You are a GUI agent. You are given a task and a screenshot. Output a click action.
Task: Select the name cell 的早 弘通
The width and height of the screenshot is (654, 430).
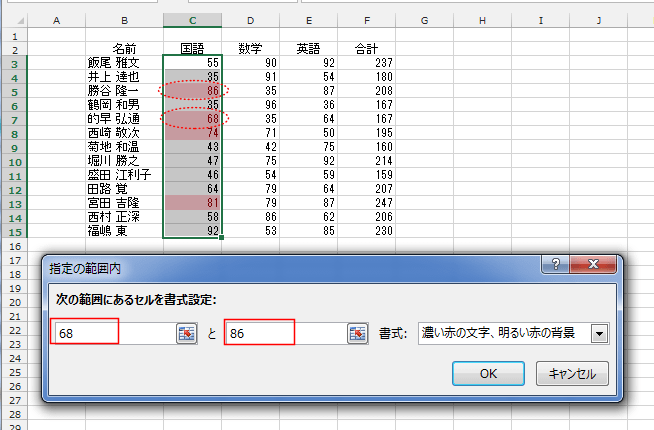click(x=124, y=119)
